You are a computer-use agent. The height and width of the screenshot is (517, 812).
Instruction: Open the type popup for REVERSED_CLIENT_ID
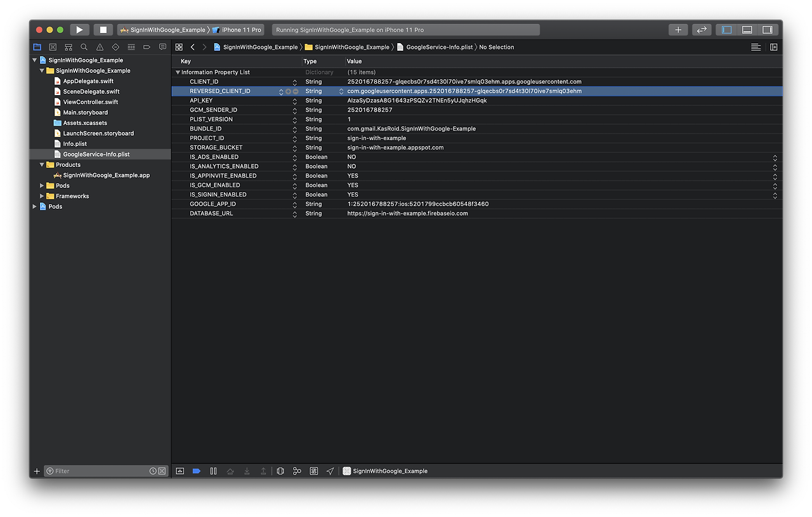coord(341,91)
